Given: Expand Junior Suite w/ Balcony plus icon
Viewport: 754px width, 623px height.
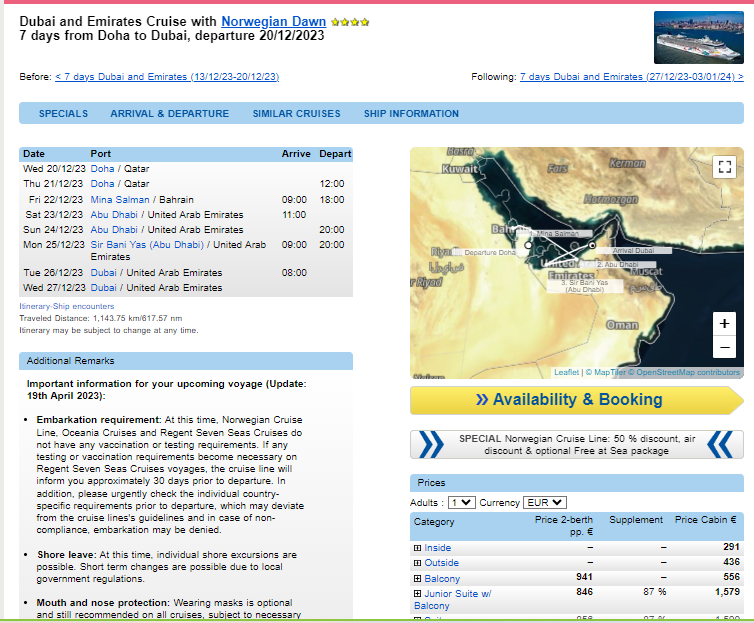Looking at the screenshot, I should point(417,594).
